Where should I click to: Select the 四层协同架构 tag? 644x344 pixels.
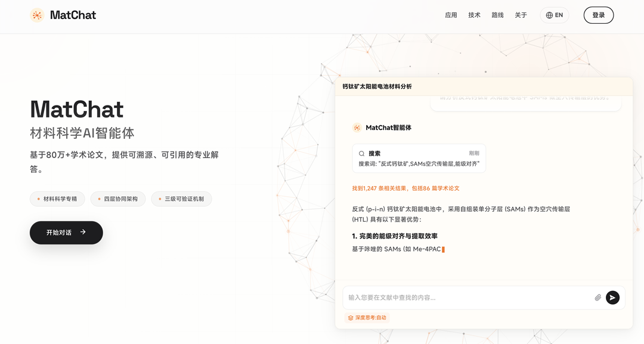coord(118,199)
